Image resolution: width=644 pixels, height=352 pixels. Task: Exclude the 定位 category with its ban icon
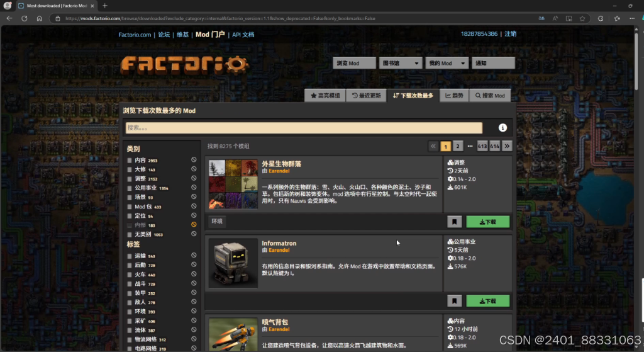pyautogui.click(x=194, y=215)
